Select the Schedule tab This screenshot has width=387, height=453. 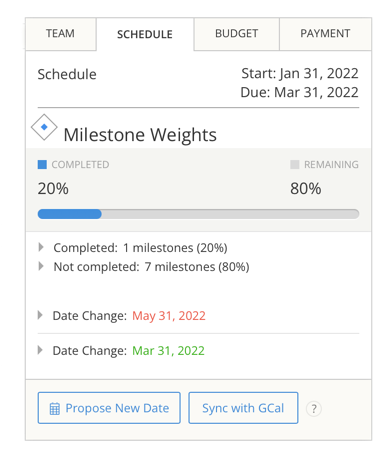pyautogui.click(x=145, y=34)
